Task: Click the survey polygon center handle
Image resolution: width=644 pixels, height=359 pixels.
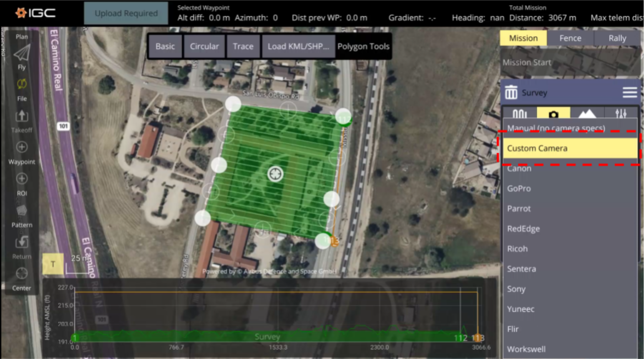Action: coord(275,174)
